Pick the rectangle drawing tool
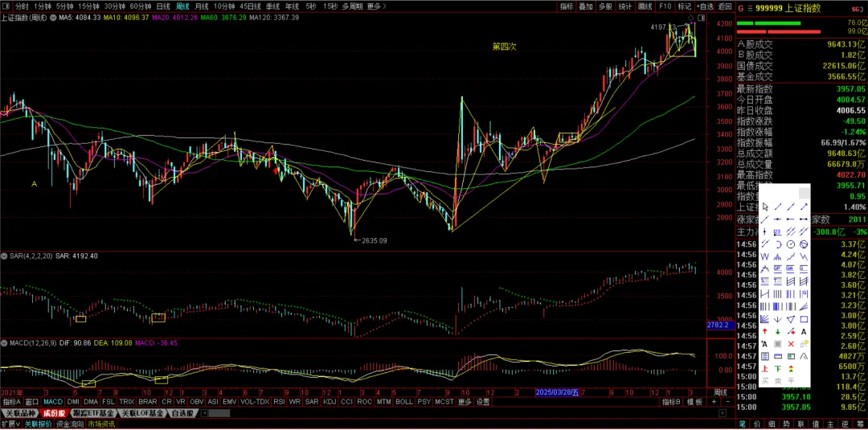The width and height of the screenshot is (868, 430). 804,319
